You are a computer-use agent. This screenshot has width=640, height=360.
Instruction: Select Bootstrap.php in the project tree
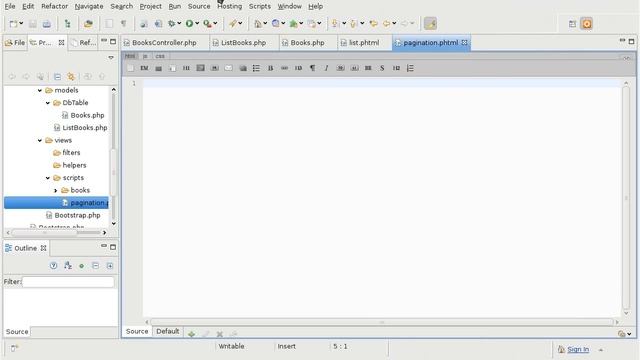(x=77, y=216)
